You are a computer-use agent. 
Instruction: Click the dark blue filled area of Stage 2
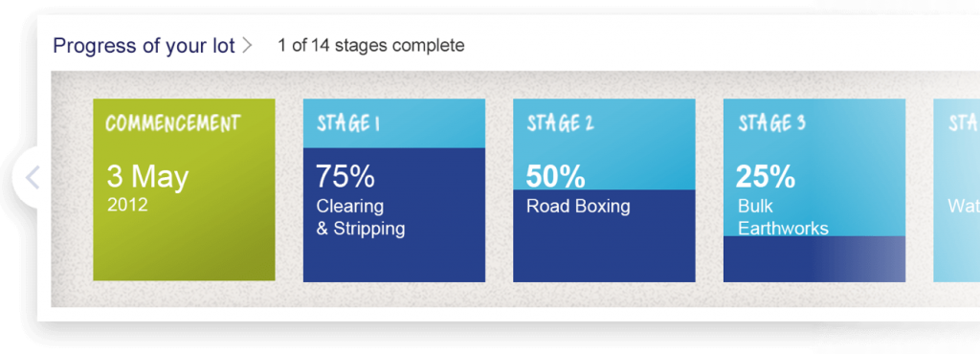pyautogui.click(x=604, y=235)
